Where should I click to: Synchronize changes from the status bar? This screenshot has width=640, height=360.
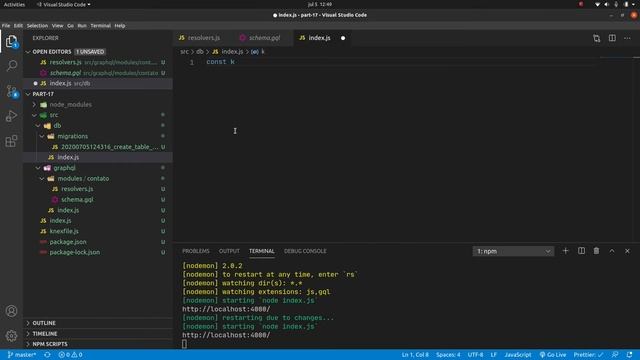coord(47,355)
